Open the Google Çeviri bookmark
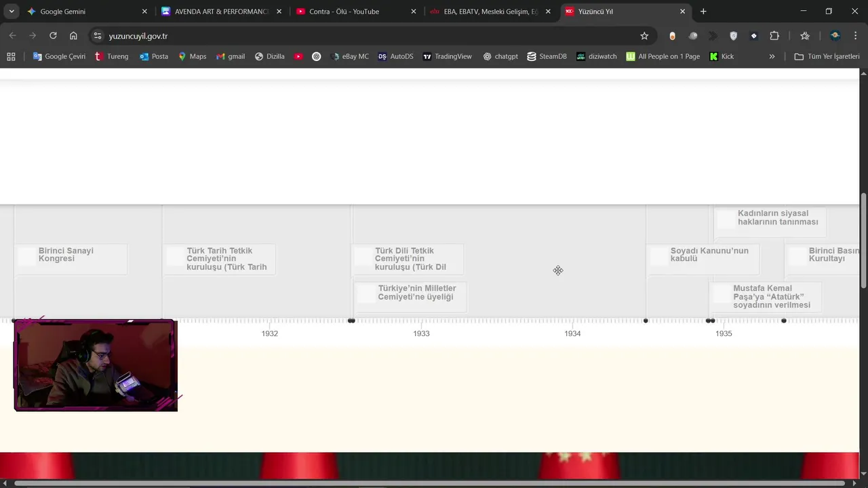The image size is (868, 488). (59, 56)
